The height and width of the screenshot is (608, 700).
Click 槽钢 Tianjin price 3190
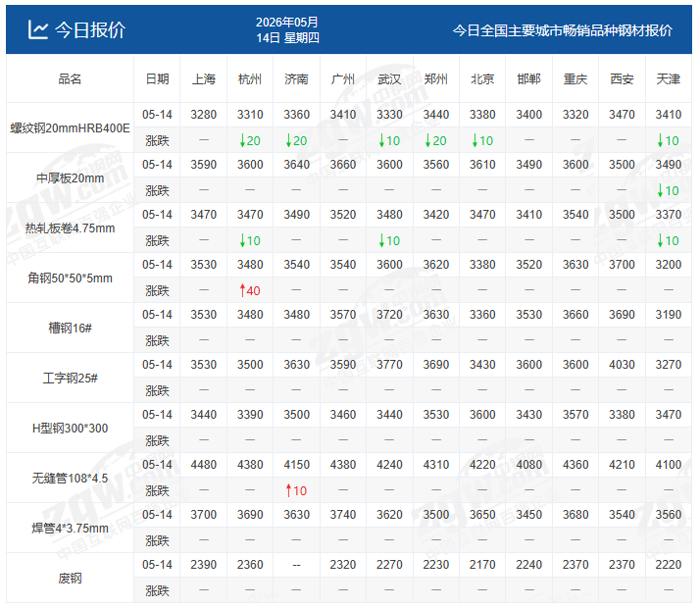(x=669, y=315)
